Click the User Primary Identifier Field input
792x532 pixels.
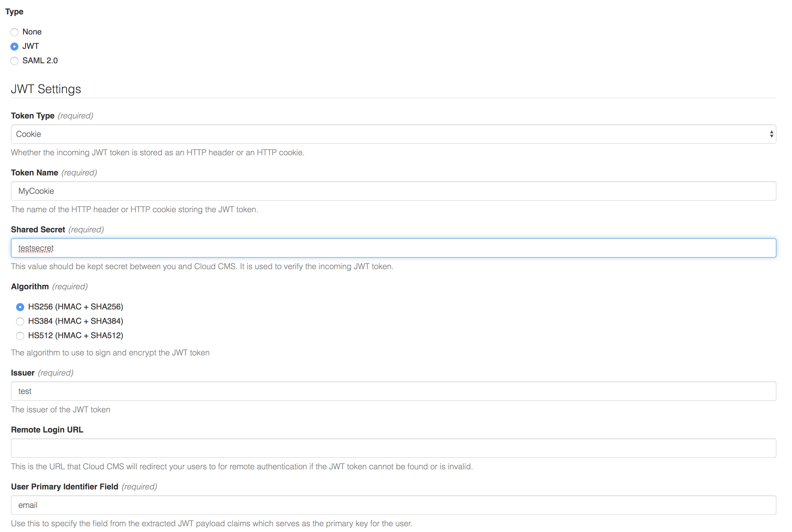tap(393, 505)
